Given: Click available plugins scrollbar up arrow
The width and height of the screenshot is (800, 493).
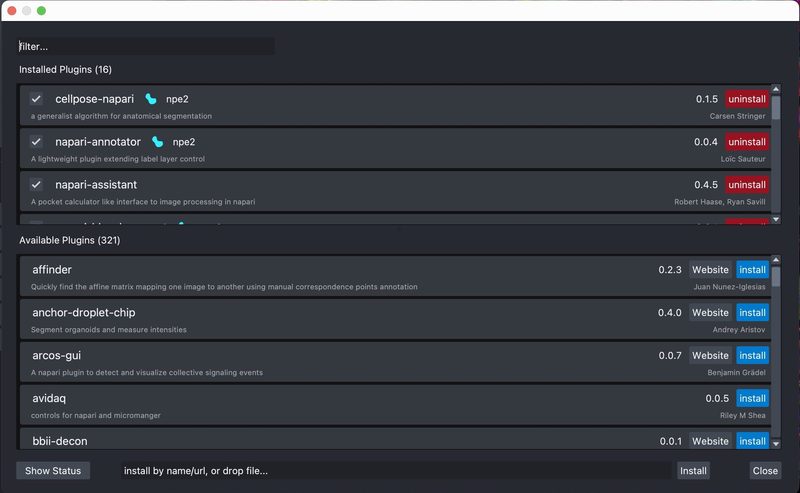Looking at the screenshot, I should tap(776, 260).
